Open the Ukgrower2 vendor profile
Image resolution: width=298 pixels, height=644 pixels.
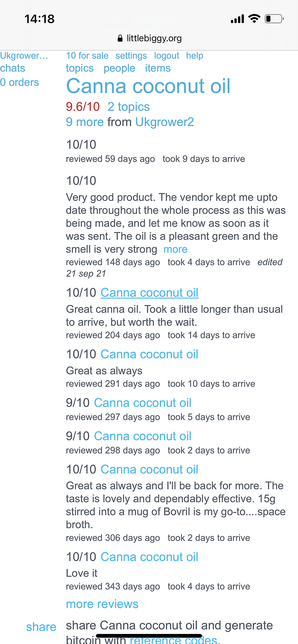tap(165, 122)
